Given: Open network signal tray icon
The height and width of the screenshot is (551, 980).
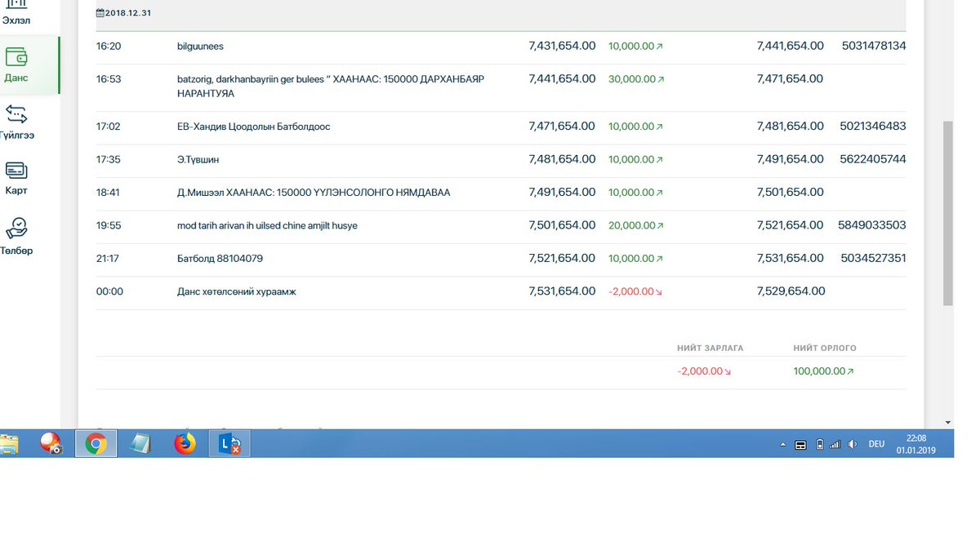Looking at the screenshot, I should click(x=835, y=445).
